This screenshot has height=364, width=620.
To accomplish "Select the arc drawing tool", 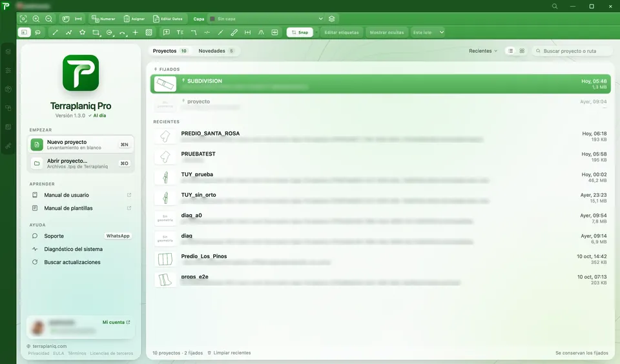I will (123, 32).
